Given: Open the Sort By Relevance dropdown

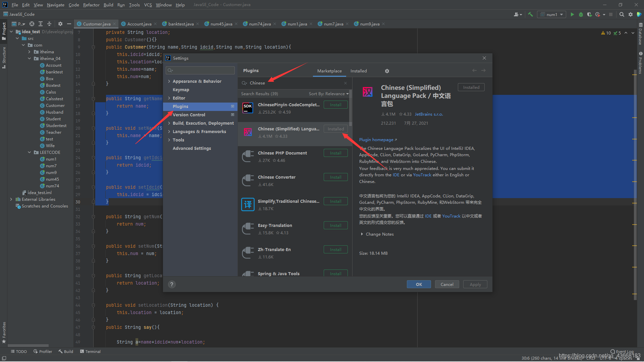Looking at the screenshot, I should pyautogui.click(x=328, y=94).
